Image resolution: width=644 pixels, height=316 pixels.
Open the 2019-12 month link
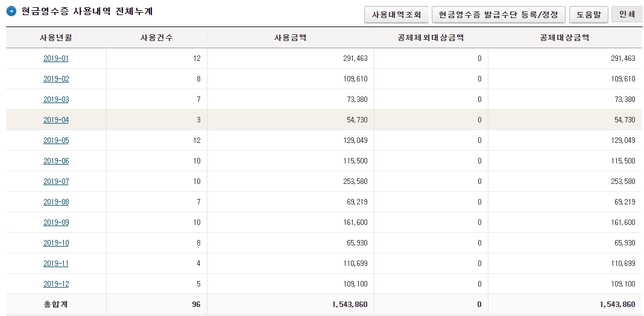click(x=56, y=284)
